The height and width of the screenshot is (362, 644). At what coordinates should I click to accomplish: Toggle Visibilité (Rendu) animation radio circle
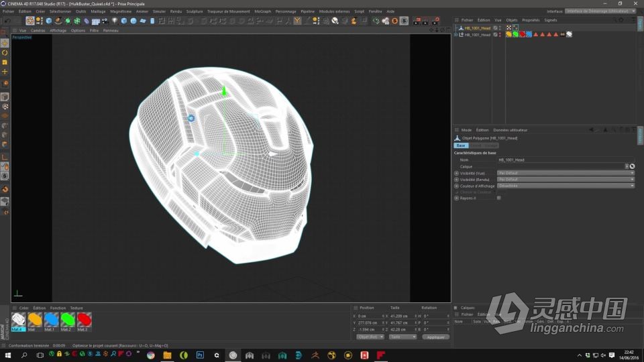456,180
